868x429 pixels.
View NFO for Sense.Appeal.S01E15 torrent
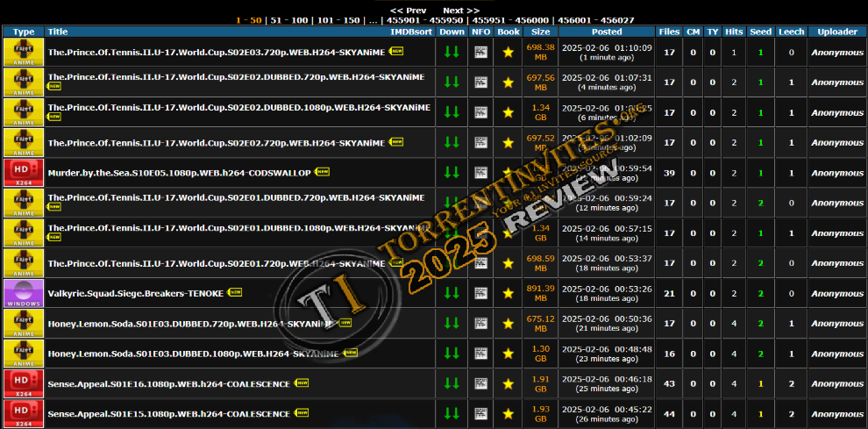480,413
